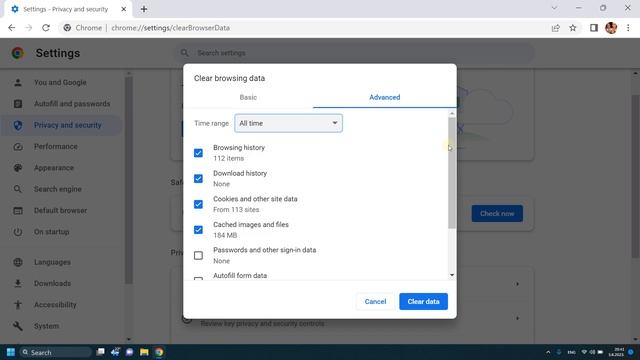Open You and Google settings
640x360 pixels.
pos(61,82)
